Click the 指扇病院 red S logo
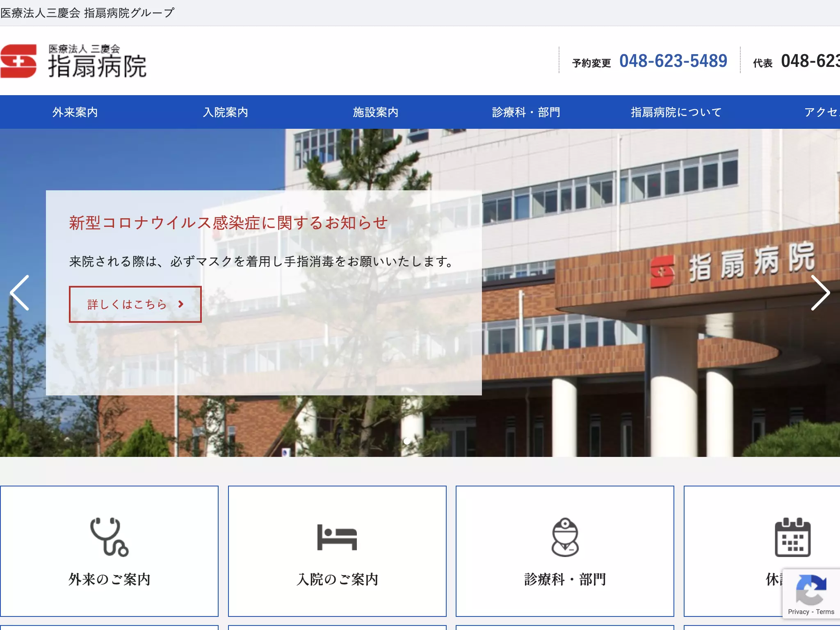 18,61
